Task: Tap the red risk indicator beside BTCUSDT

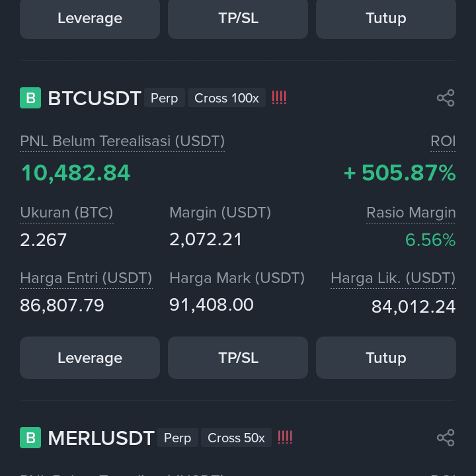Action: click(x=279, y=98)
